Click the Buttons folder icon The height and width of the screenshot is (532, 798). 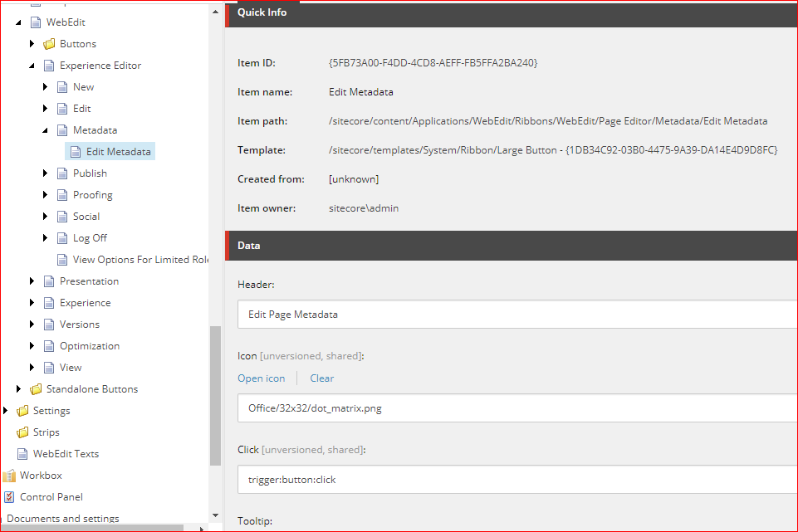pyautogui.click(x=49, y=44)
